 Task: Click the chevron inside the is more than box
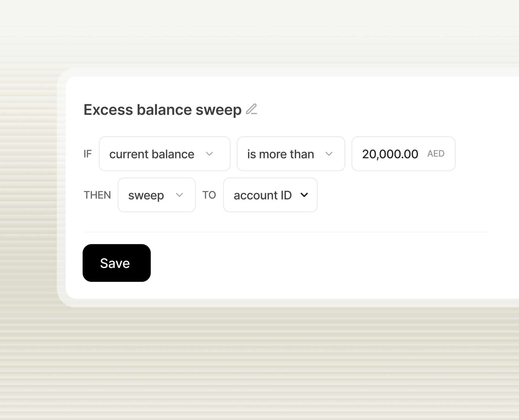tap(330, 154)
